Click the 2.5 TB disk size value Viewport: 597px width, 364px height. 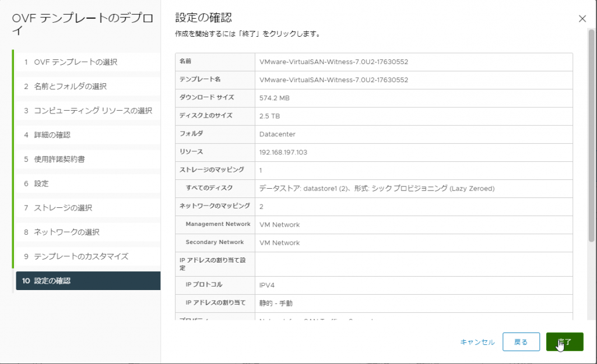pos(269,116)
